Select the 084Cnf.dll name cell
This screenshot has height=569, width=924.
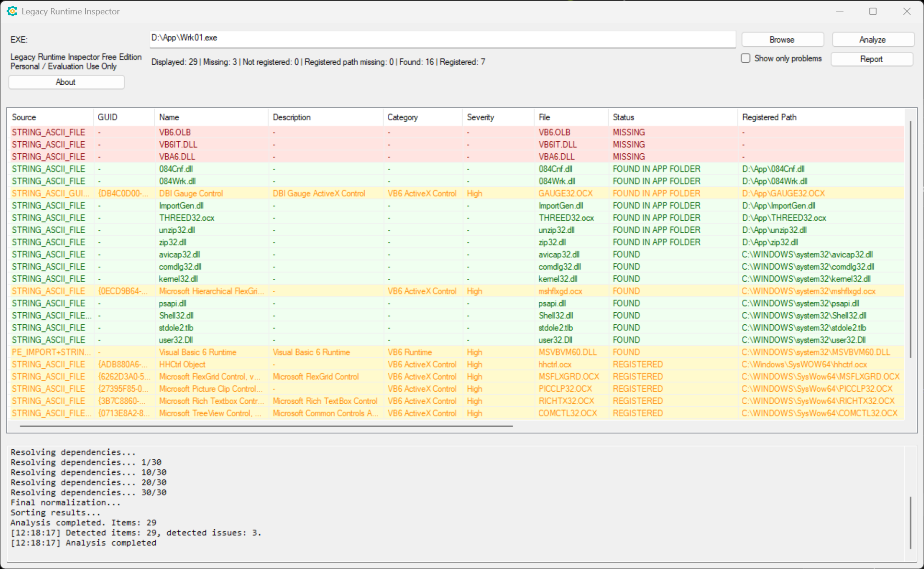pyautogui.click(x=211, y=169)
